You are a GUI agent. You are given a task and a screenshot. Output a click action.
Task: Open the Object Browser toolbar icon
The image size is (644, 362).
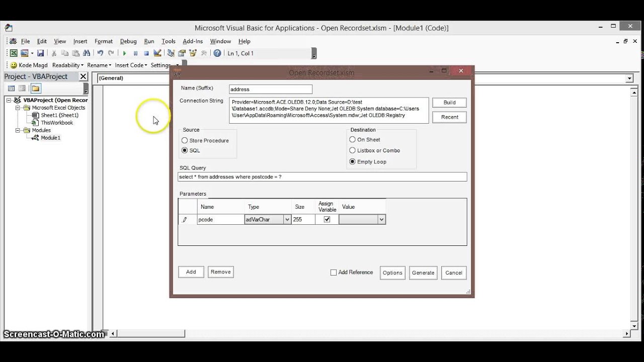pyautogui.click(x=193, y=53)
